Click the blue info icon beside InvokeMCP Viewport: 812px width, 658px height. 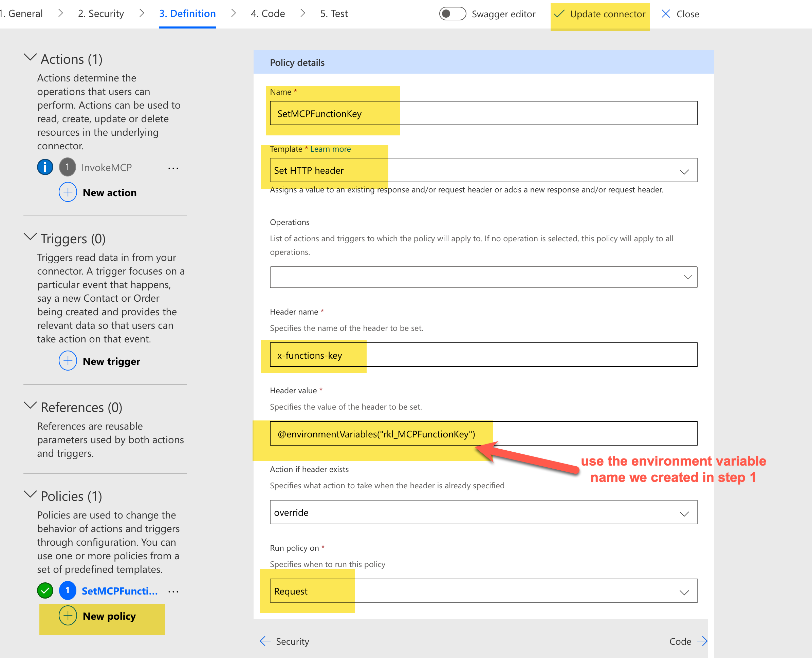click(x=45, y=167)
